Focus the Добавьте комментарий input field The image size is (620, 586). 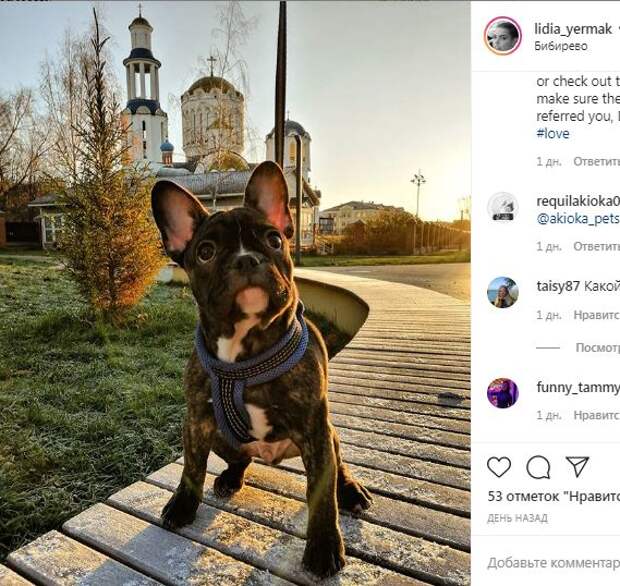553,563
